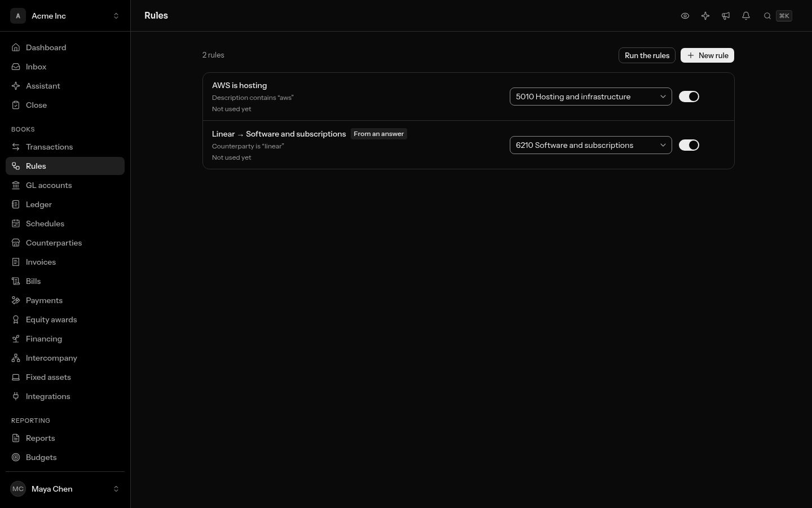Viewport: 812px width, 508px height.
Task: Create a New rule
Action: tap(707, 55)
